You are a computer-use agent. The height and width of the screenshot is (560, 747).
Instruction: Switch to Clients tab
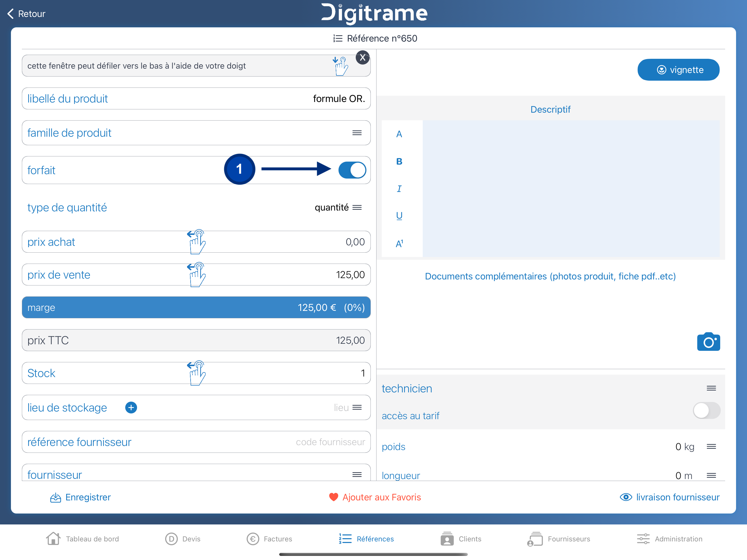(x=461, y=539)
